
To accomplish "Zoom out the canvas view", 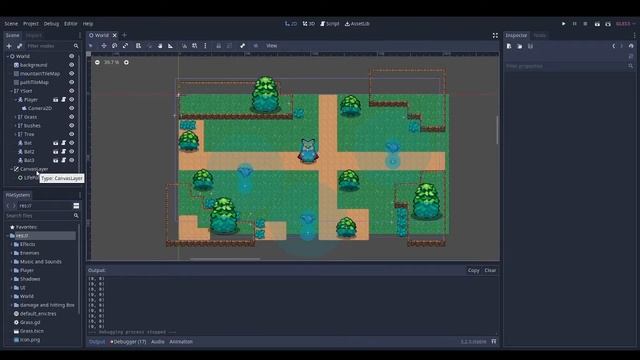I will pyautogui.click(x=97, y=62).
